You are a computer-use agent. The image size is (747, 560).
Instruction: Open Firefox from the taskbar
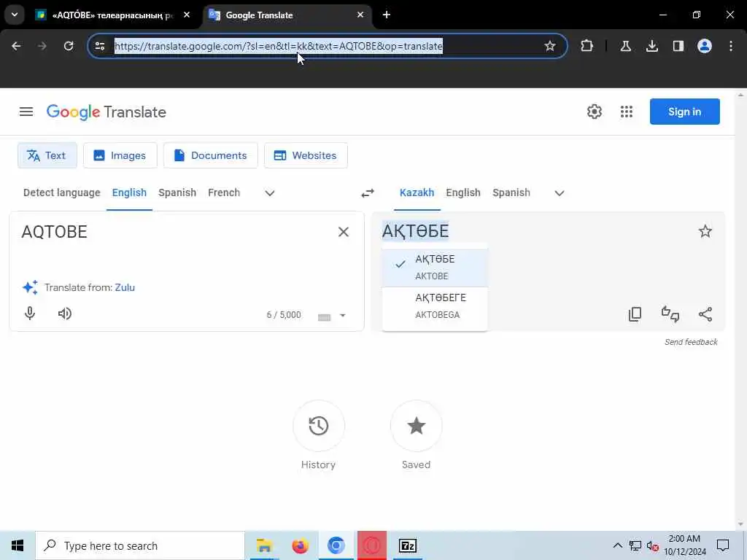(x=300, y=545)
